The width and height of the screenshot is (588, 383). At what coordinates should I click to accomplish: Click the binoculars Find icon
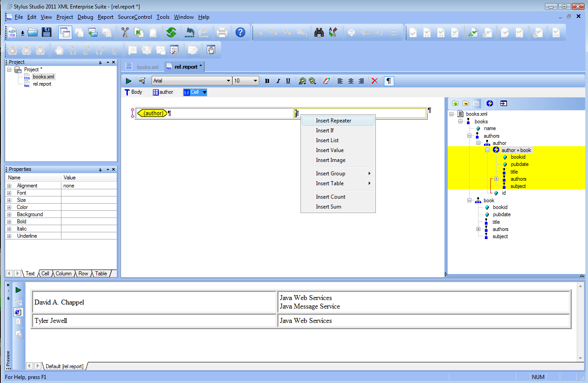[319, 32]
